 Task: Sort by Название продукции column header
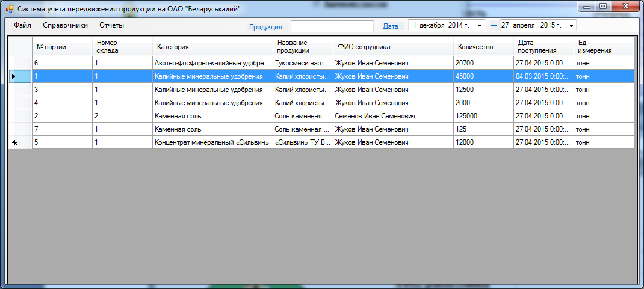coord(303,47)
